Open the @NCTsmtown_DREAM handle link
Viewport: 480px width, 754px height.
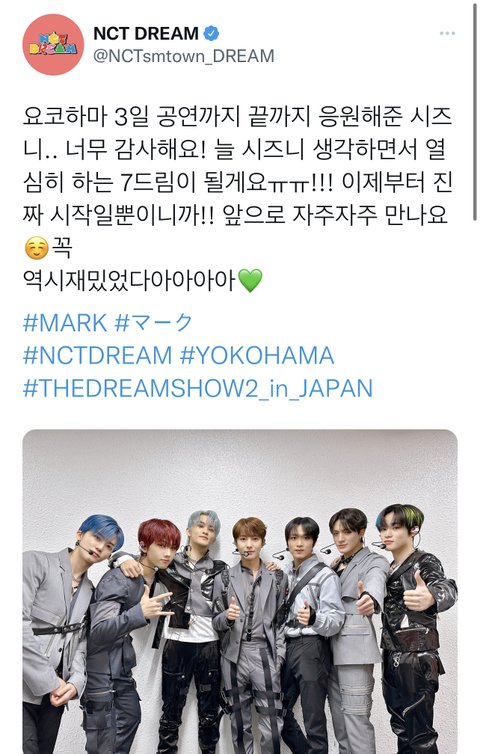click(x=183, y=56)
